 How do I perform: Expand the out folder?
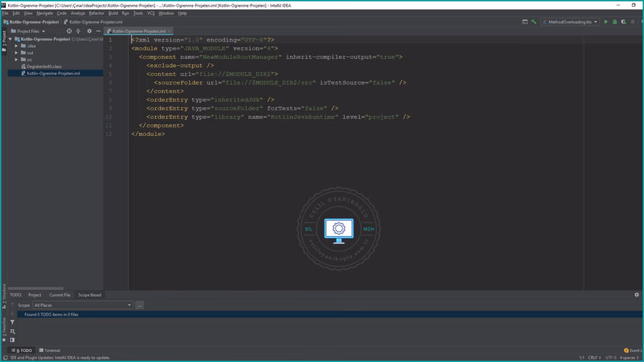click(x=16, y=52)
